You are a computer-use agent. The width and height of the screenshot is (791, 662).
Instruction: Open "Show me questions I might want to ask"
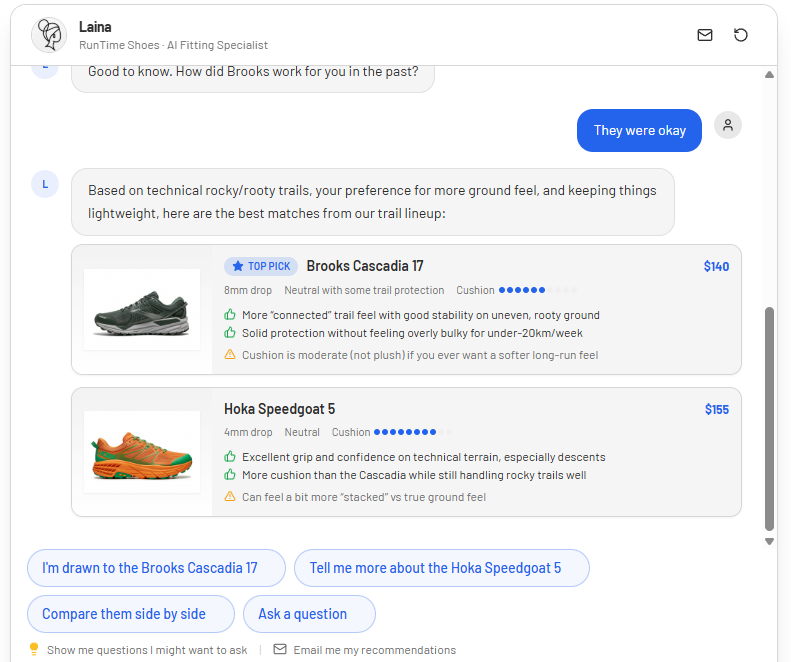147,650
